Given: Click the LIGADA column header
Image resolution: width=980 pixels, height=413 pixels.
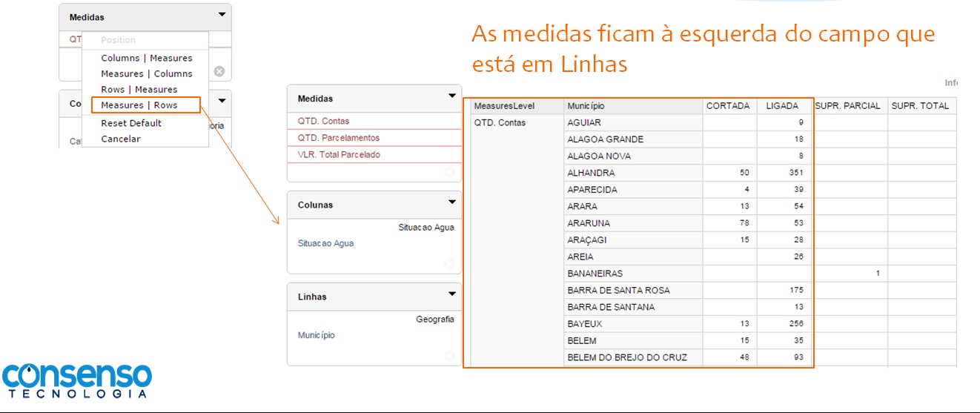Looking at the screenshot, I should (781, 106).
